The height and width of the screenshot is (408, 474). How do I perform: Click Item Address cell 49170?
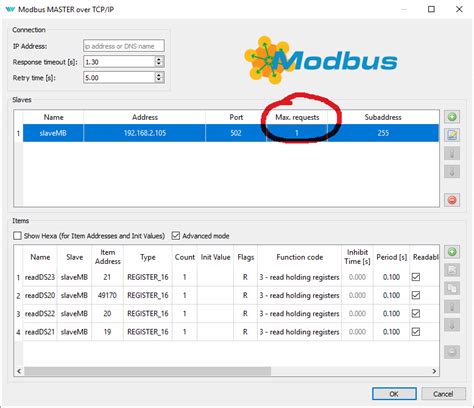[x=107, y=295]
